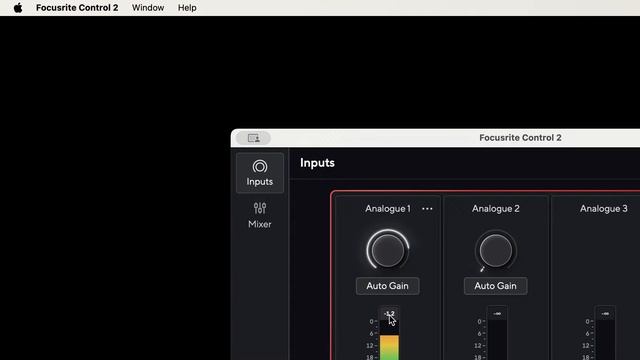Click the Focusrite Control 2 window title

pyautogui.click(x=520, y=138)
